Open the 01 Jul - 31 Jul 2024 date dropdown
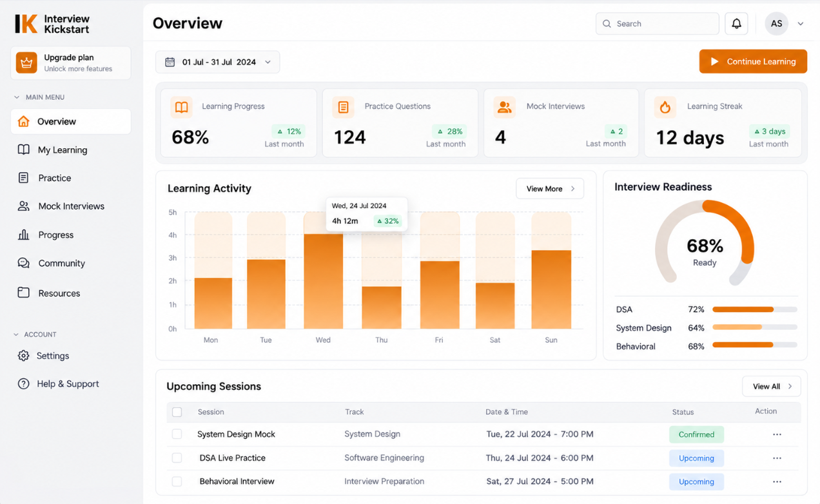 pyautogui.click(x=218, y=62)
